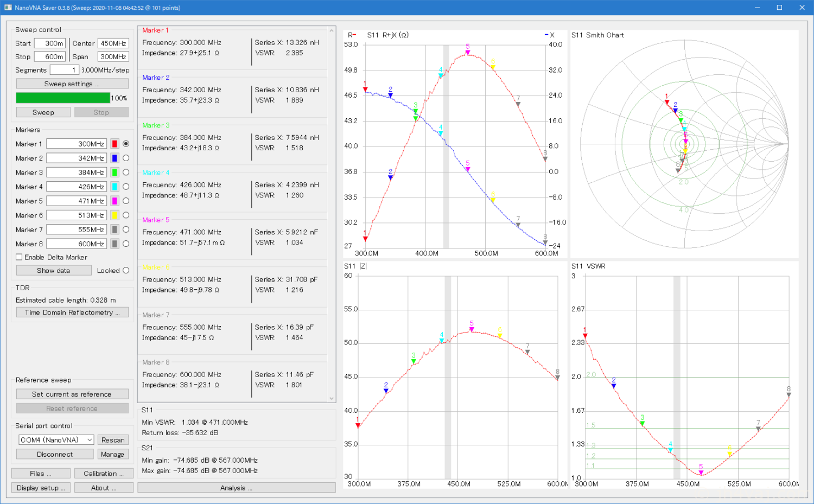Select the Marker 2 radio button
This screenshot has width=814, height=504.
point(126,158)
